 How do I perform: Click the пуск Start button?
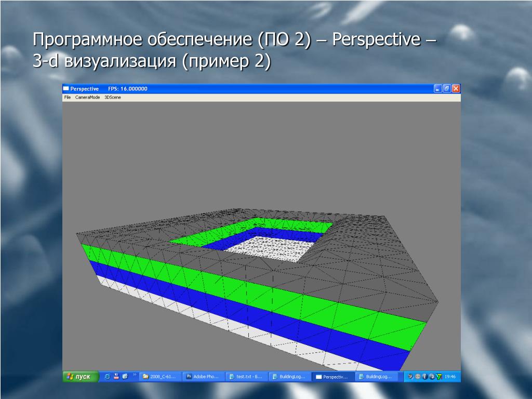coord(79,377)
